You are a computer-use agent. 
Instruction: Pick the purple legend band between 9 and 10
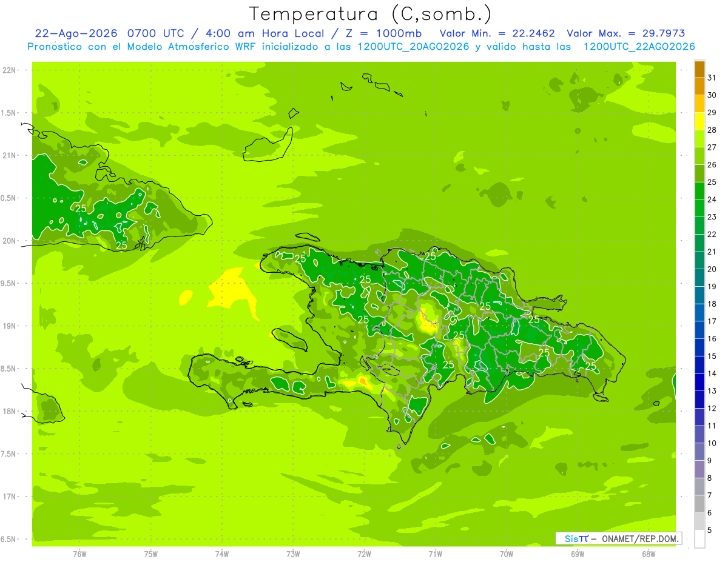click(x=699, y=452)
